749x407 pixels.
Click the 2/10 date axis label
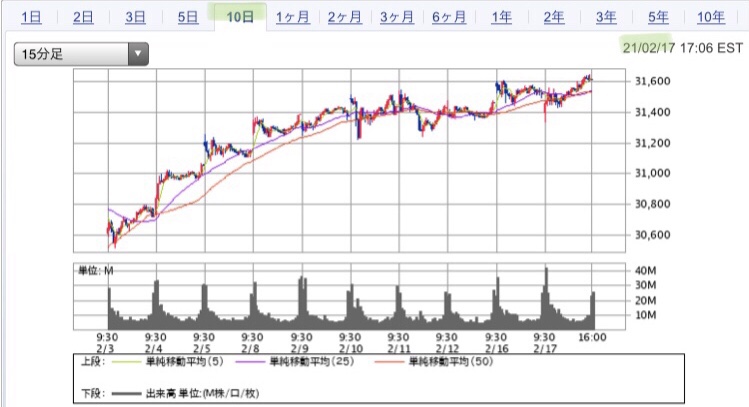point(351,349)
